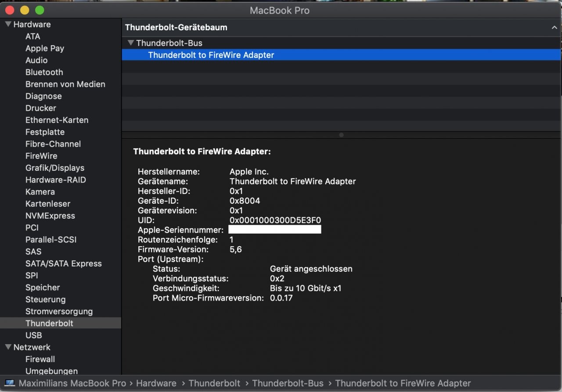
Task: Show Grafik/Displays information
Action: click(x=55, y=168)
